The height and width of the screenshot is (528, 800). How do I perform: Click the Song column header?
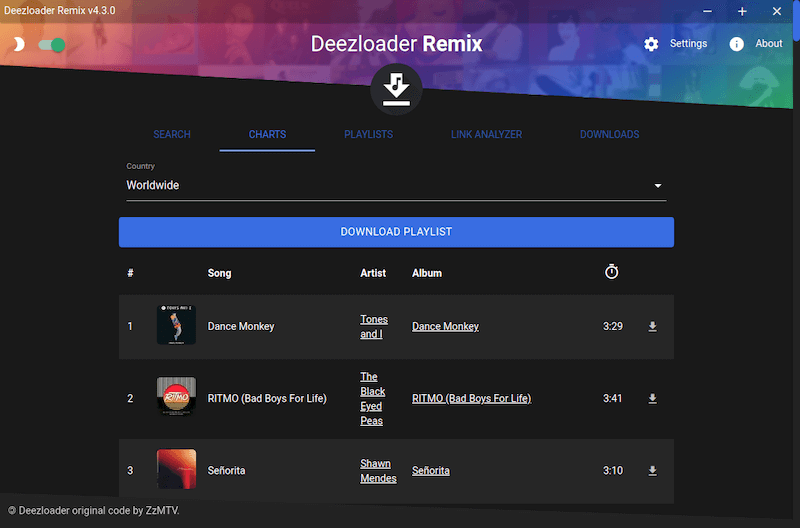(x=219, y=273)
